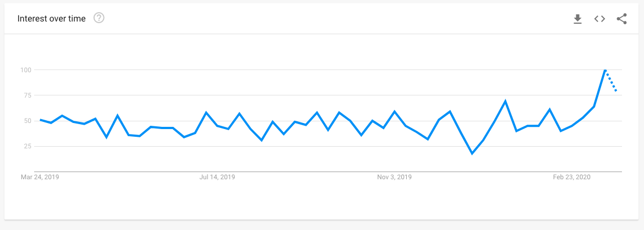Screen dimensions: 644x230
Task: Click the lowest dip of the trend line
Action: (472, 153)
